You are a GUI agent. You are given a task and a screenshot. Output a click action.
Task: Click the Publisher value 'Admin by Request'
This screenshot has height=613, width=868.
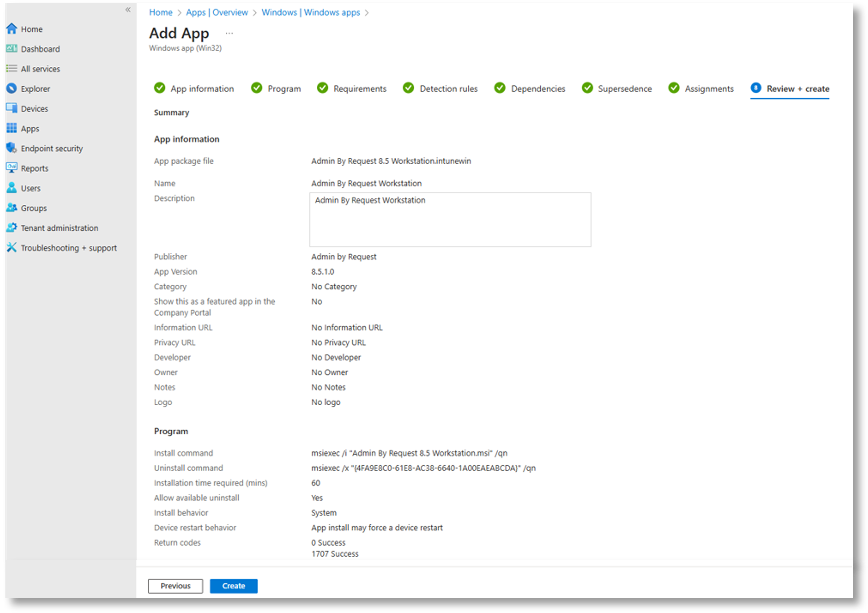coord(343,257)
